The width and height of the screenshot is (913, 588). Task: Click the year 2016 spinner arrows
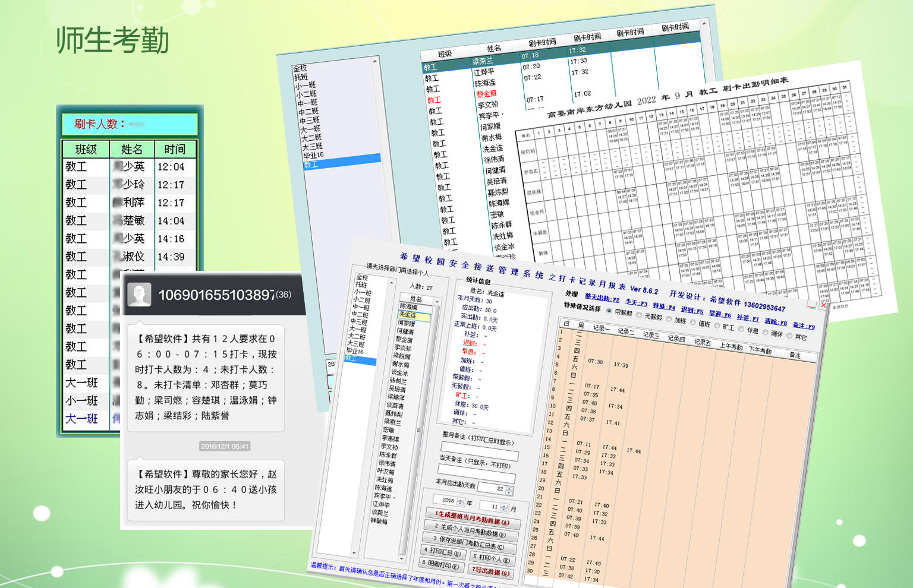(460, 501)
